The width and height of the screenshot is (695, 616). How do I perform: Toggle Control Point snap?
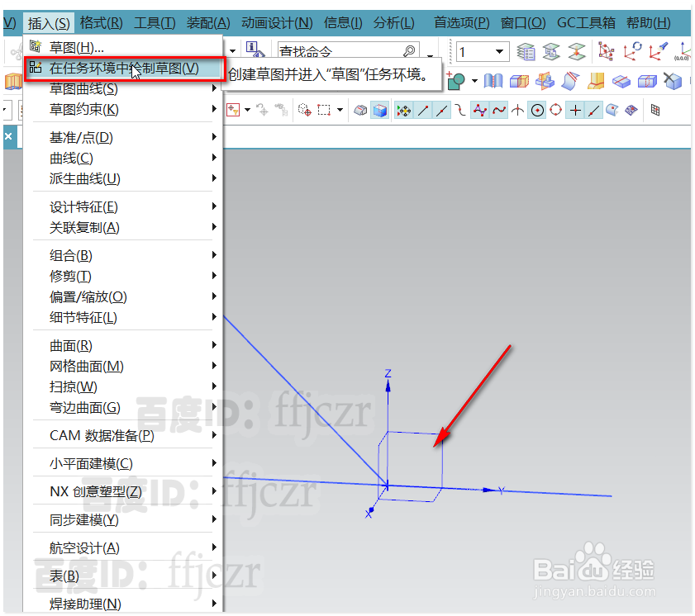click(460, 111)
